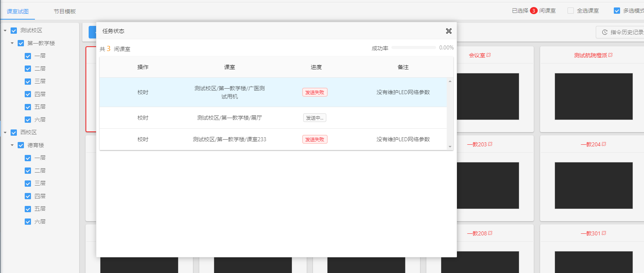Select the 一教204 classroom thumbnail
This screenshot has height=273, width=644.
[x=593, y=186]
